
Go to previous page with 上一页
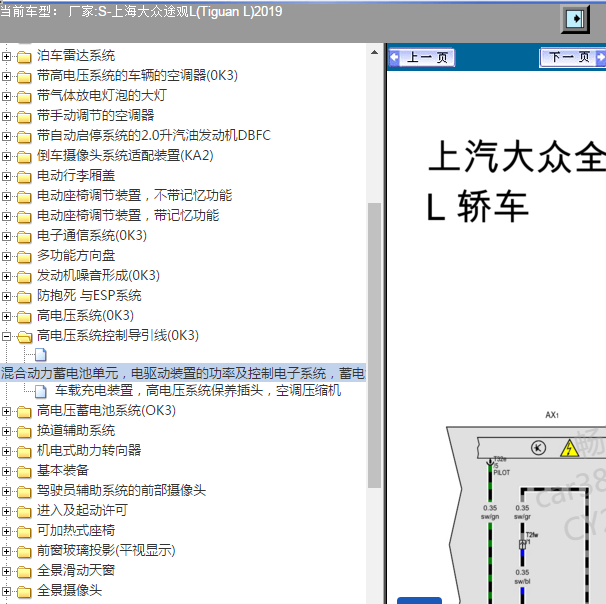pos(422,58)
